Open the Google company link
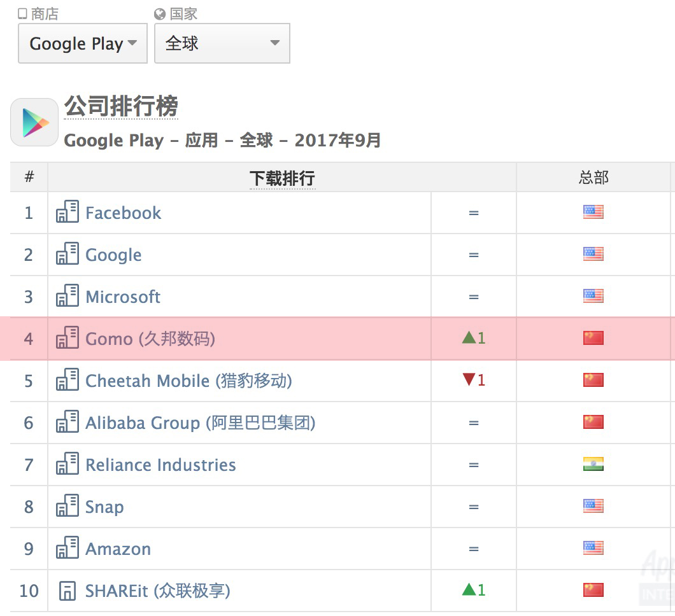675x616 pixels. point(113,255)
